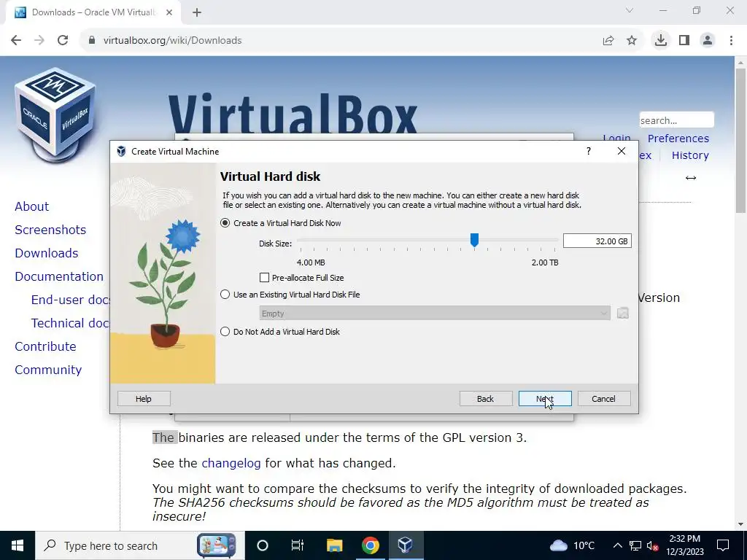Open History link on webpage
This screenshot has height=560, width=747.
tap(690, 155)
